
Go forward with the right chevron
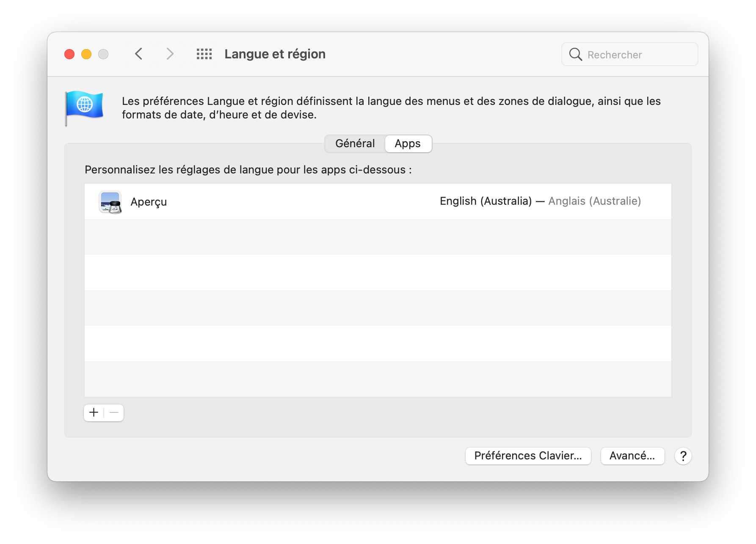pyautogui.click(x=170, y=54)
